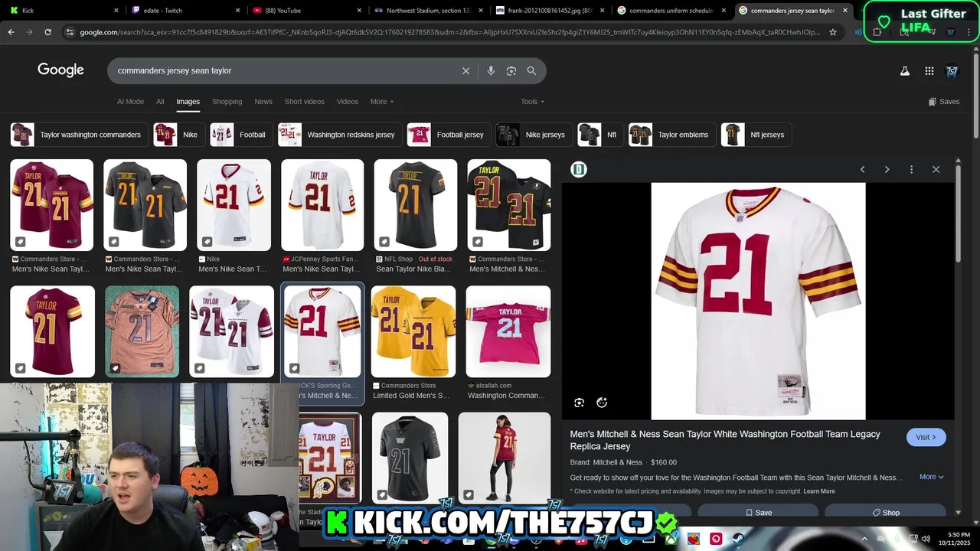The height and width of the screenshot is (551, 980).
Task: Open Steam from the taskbar
Action: click(738, 539)
